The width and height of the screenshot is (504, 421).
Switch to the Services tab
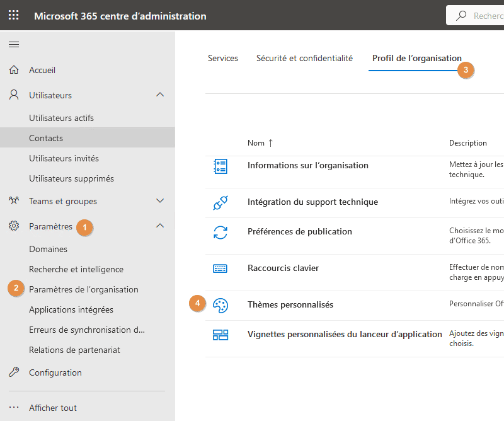[223, 58]
